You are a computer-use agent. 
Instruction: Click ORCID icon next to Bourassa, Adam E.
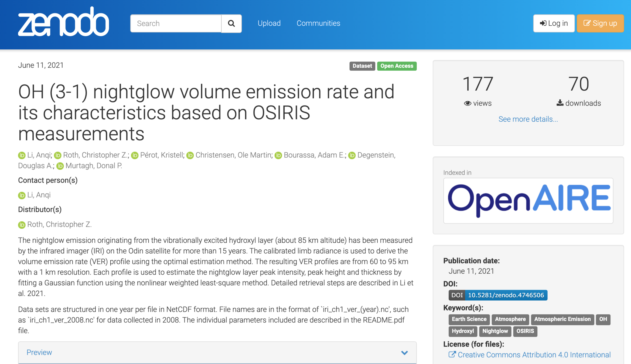[x=278, y=156]
